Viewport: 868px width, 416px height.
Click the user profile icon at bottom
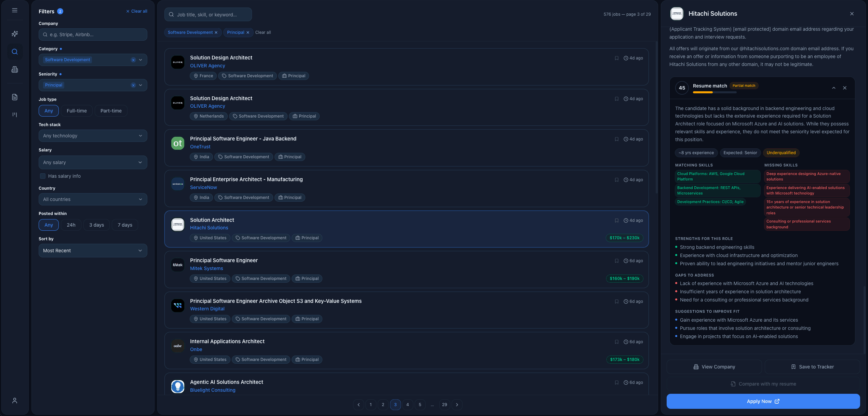point(15,401)
